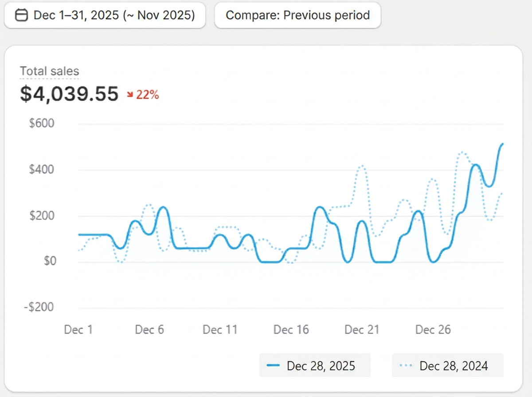Image resolution: width=532 pixels, height=397 pixels.
Task: Click the Dec 16 x-axis label
Action: click(x=291, y=330)
